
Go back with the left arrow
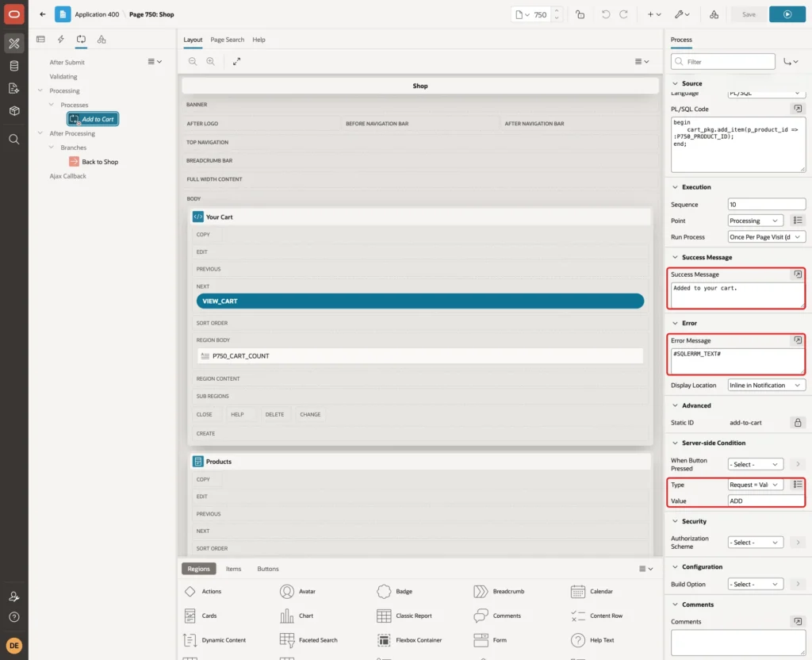coord(43,14)
